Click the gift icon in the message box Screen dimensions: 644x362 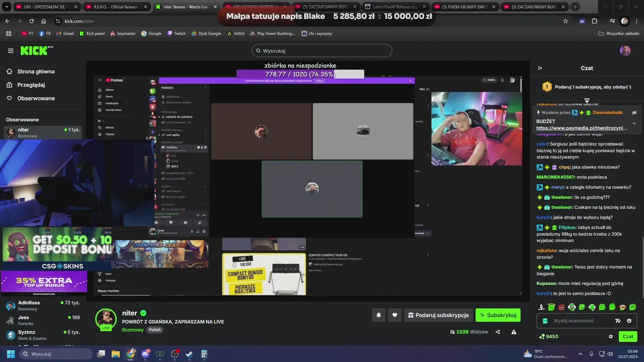tap(545, 321)
